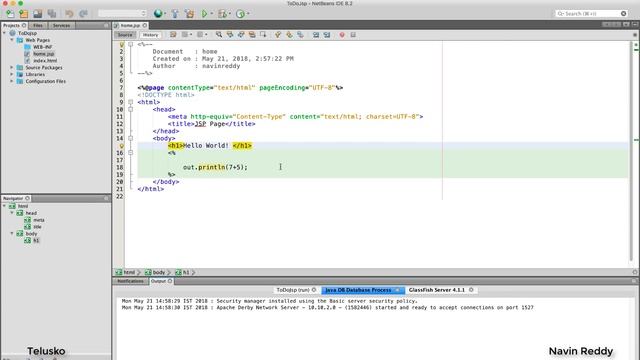The width and height of the screenshot is (640, 360).
Task: Click the Save All toolbar icon
Action: pos(52,13)
